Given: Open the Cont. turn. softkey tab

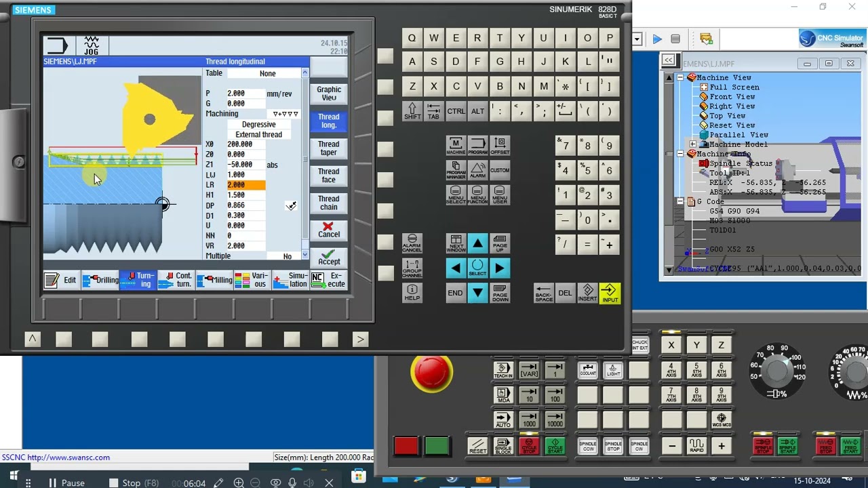Looking at the screenshot, I should [176, 280].
